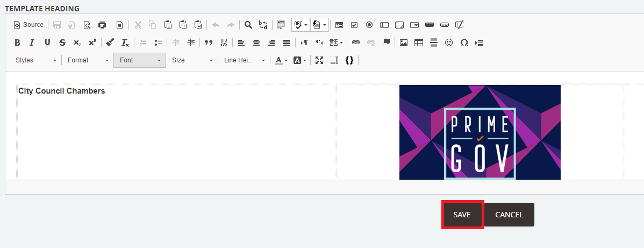
Task: Open Spell Check As You Type dropdown
Action: pos(319,25)
